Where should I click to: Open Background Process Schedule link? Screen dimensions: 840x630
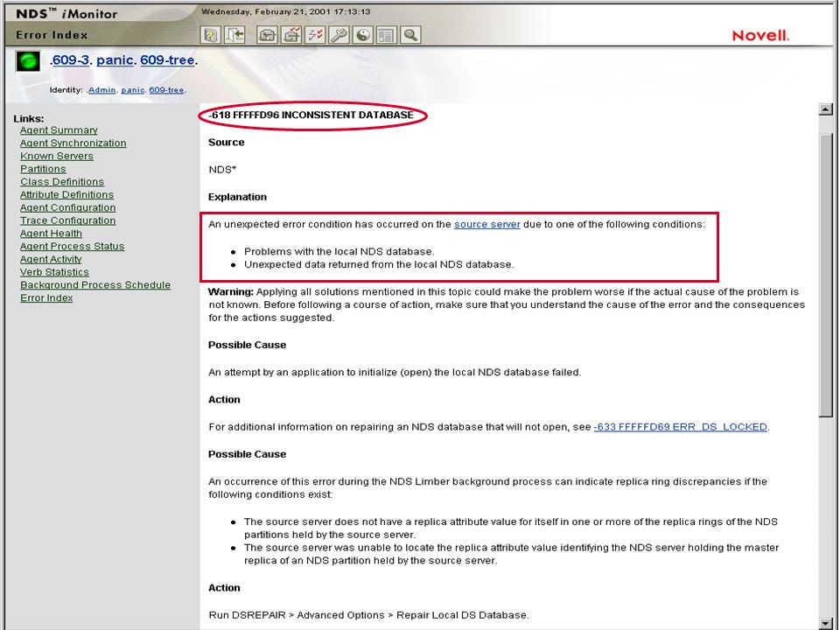[x=95, y=285]
